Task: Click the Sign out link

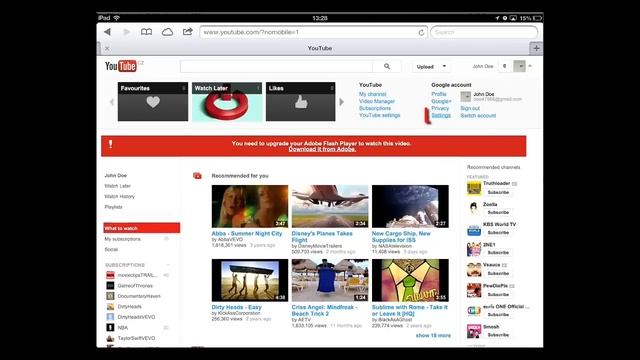Action: (x=470, y=108)
